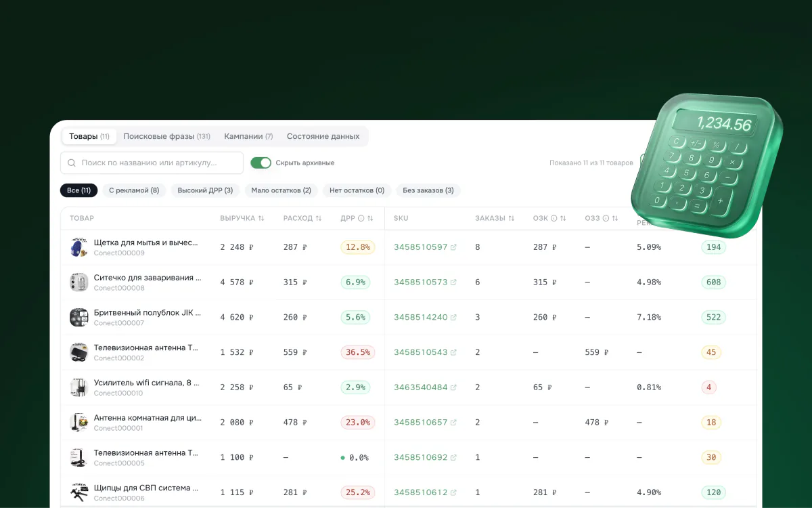Open Поисковые фразы (131) tab

pyautogui.click(x=167, y=136)
